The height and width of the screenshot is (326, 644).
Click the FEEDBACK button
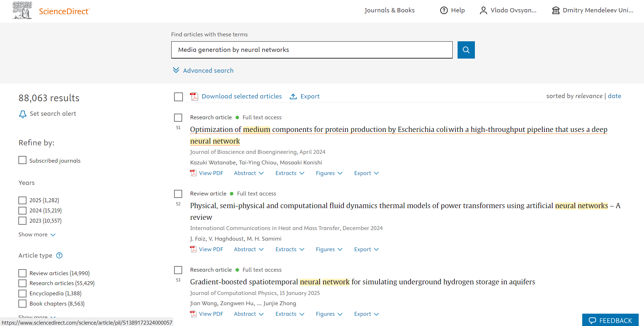pos(610,320)
